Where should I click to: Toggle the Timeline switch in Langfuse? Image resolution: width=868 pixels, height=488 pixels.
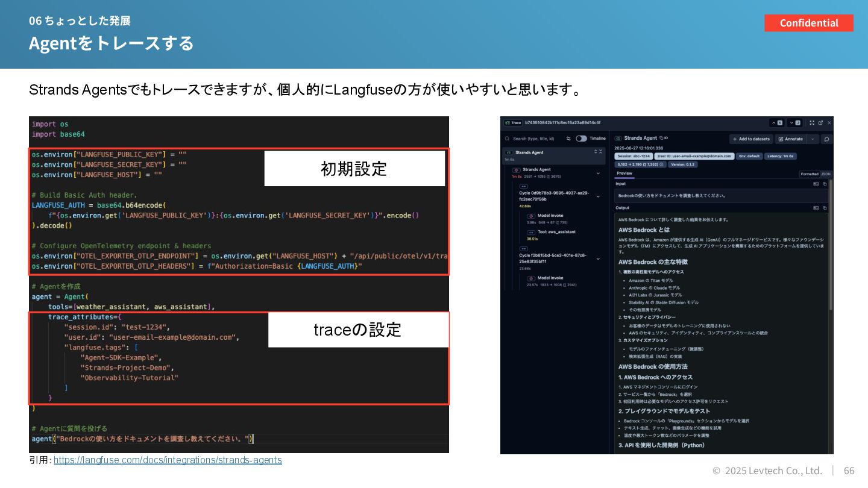coord(582,139)
